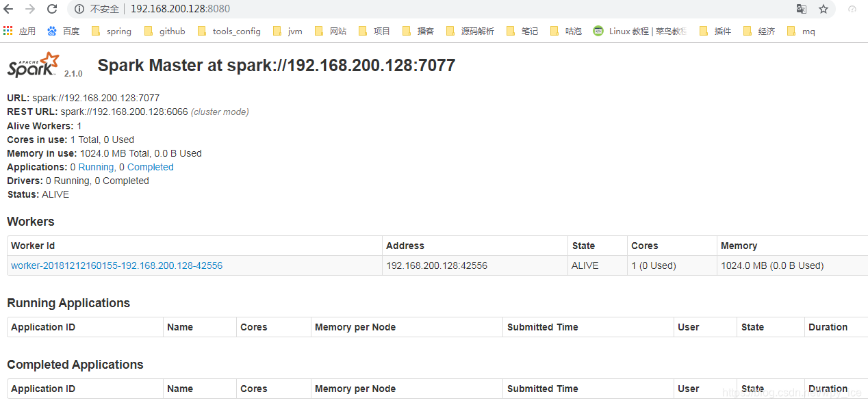The width and height of the screenshot is (868, 405).
Task: Open the github bookmark folder
Action: 164,31
